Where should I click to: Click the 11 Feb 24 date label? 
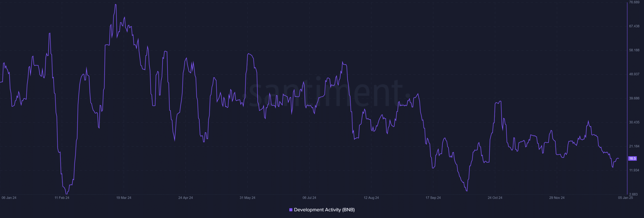click(x=62, y=198)
